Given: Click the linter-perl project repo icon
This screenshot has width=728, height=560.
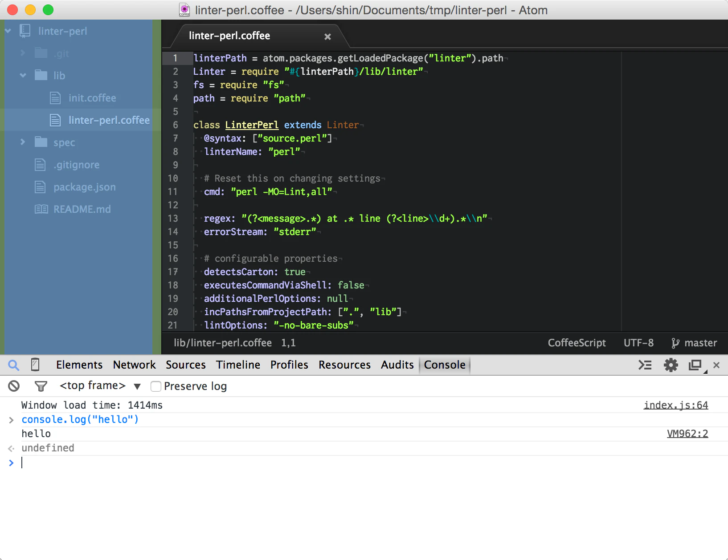Looking at the screenshot, I should (x=25, y=31).
